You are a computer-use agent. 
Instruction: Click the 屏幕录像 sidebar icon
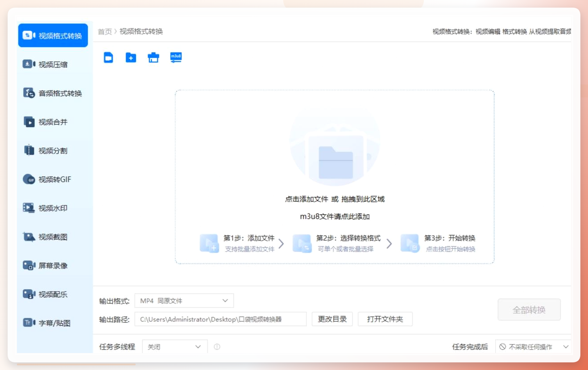coord(29,266)
